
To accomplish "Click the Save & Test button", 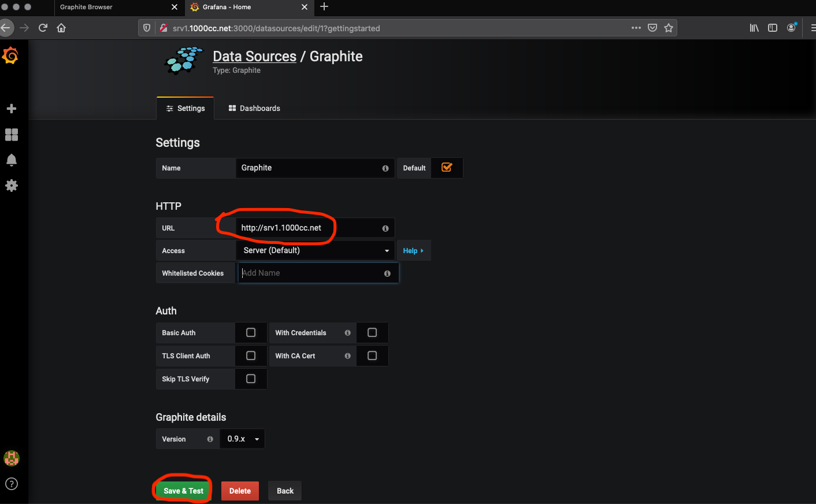I will (x=183, y=491).
